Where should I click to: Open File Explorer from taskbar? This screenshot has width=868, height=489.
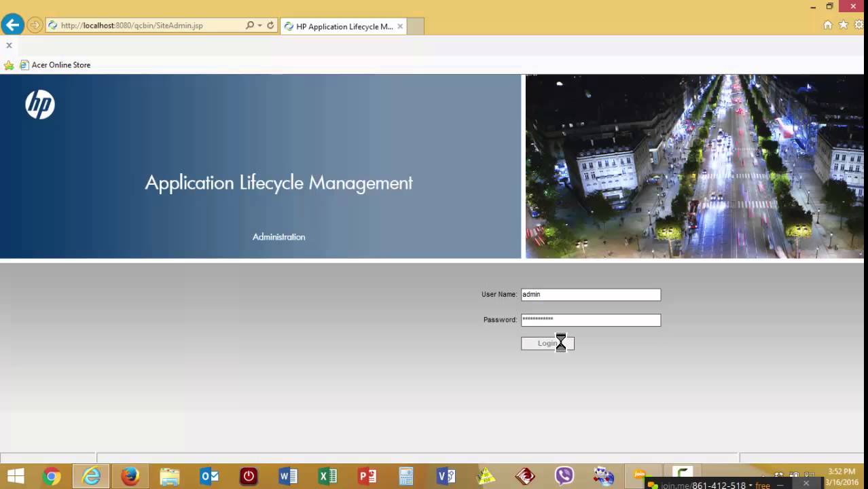coord(170,476)
